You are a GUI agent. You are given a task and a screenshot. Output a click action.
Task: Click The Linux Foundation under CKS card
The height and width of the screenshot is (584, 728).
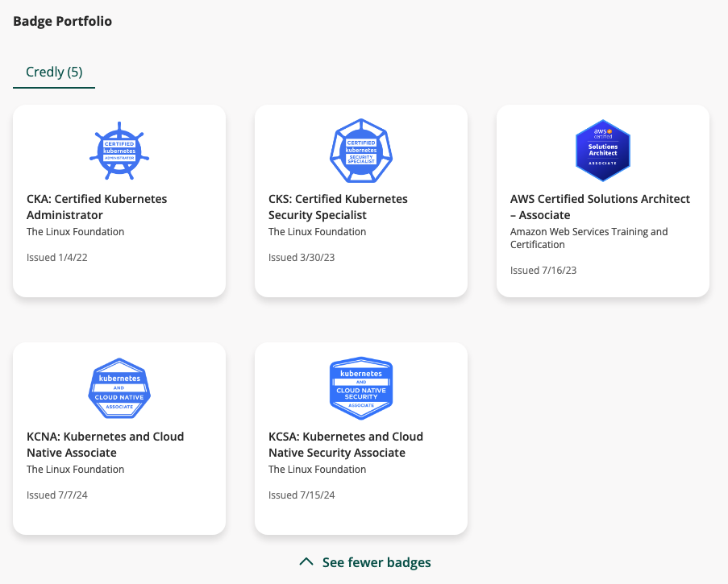317,231
